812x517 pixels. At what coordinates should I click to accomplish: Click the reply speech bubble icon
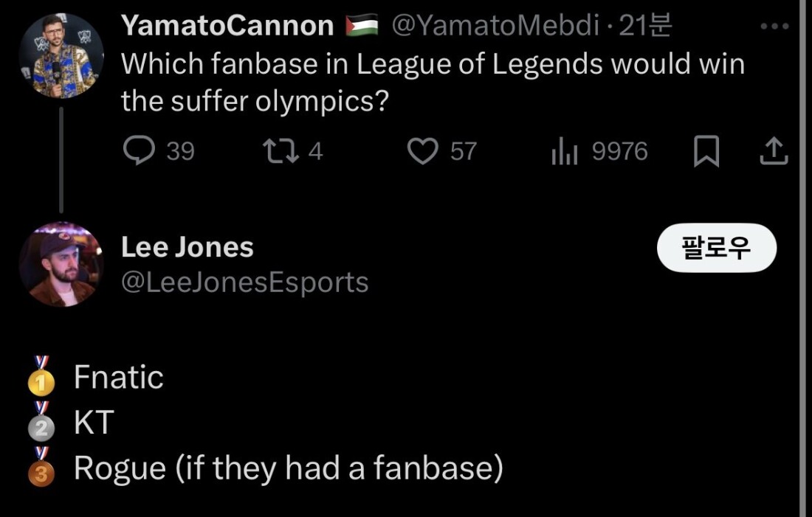(x=137, y=151)
